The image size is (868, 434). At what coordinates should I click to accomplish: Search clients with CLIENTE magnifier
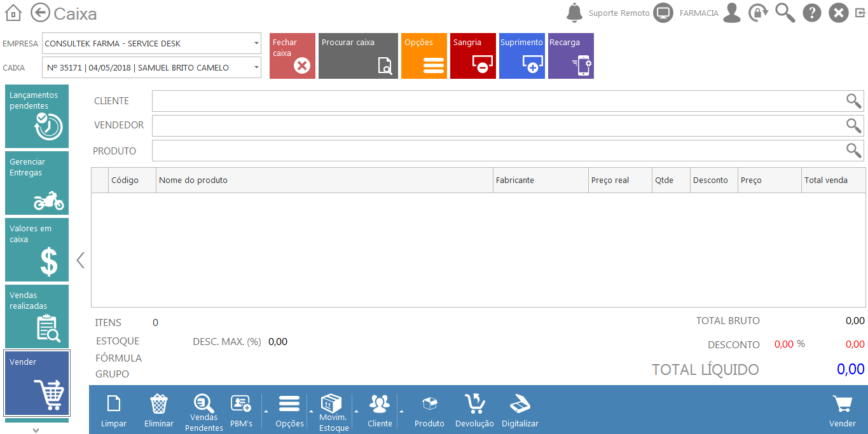point(853,101)
